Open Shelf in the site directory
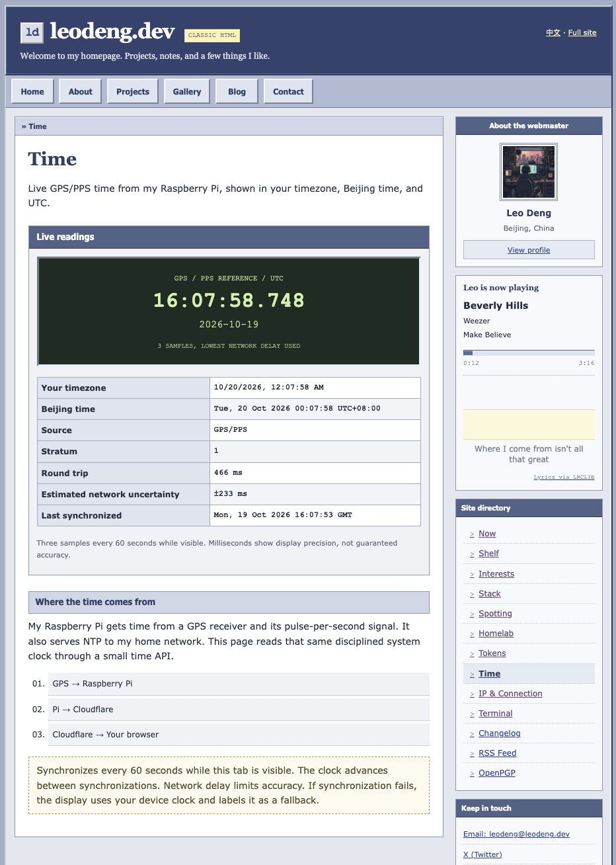This screenshot has height=865, width=616. coord(488,554)
